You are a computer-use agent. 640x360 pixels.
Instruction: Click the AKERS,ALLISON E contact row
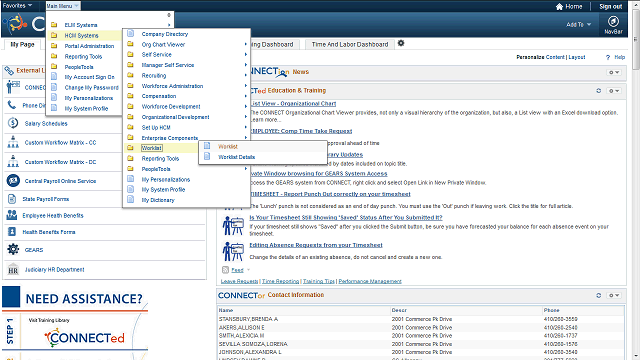[420, 327]
